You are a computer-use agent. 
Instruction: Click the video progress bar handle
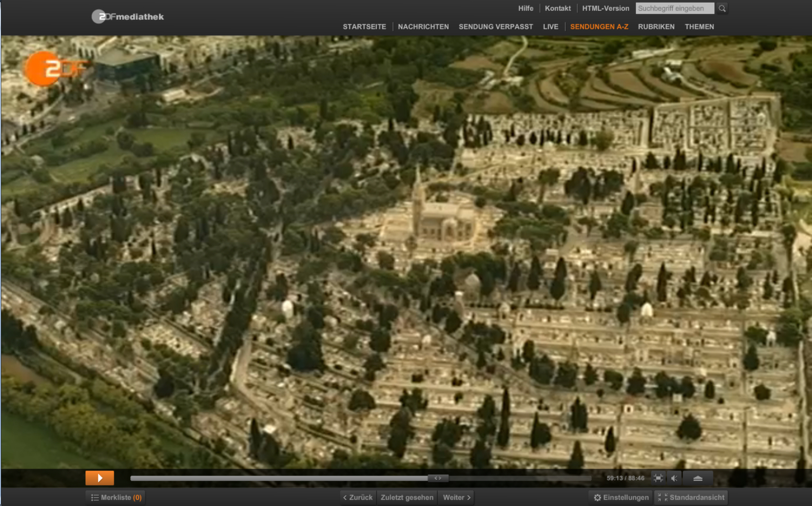coord(438,478)
